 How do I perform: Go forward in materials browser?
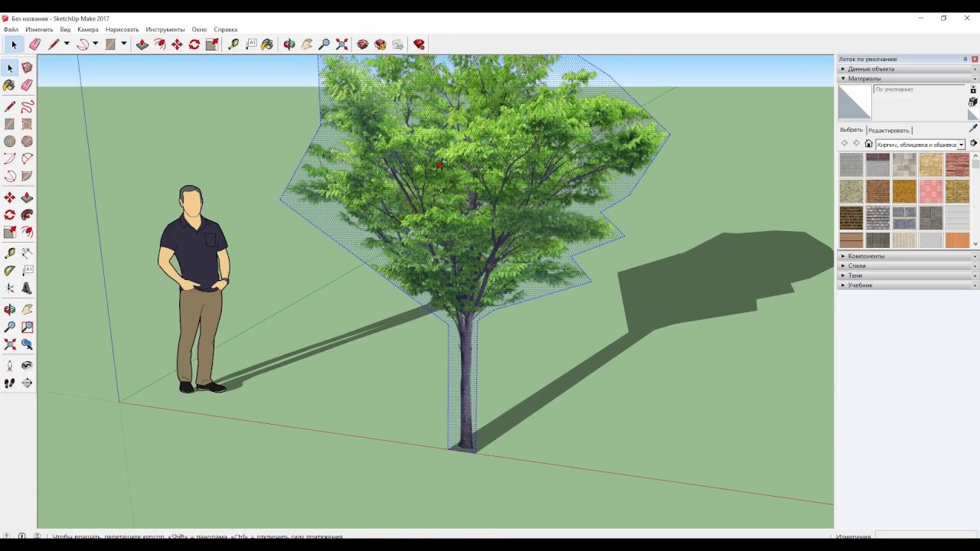pos(856,144)
